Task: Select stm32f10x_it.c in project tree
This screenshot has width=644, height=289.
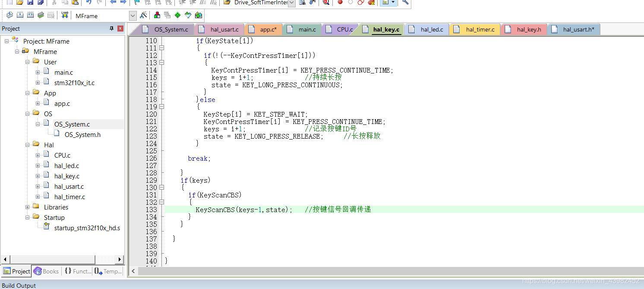Action: pos(74,83)
